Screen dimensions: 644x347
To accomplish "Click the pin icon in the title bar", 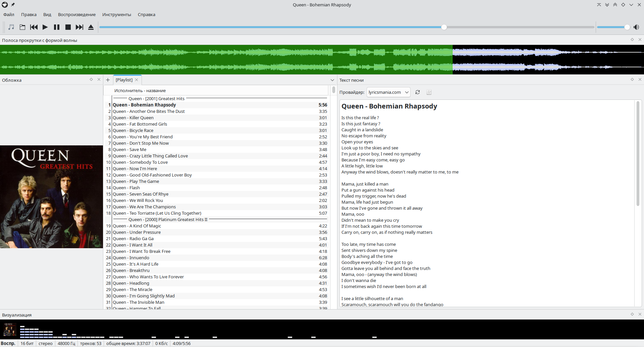I will click(x=13, y=5).
